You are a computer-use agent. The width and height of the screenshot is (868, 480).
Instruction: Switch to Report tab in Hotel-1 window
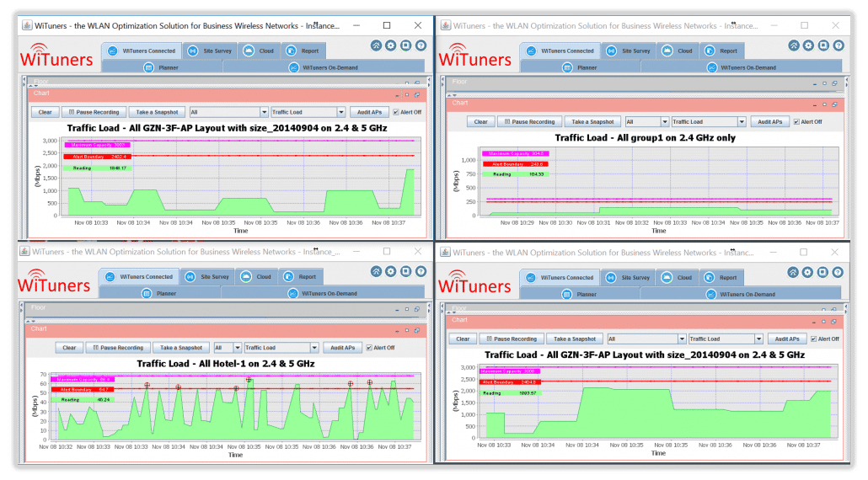click(x=302, y=276)
